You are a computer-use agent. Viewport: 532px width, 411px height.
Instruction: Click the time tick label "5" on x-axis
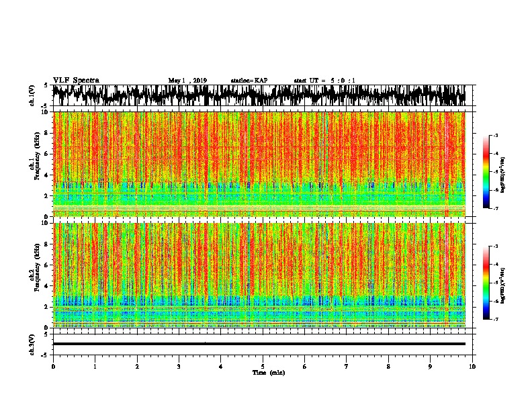pos(263,367)
